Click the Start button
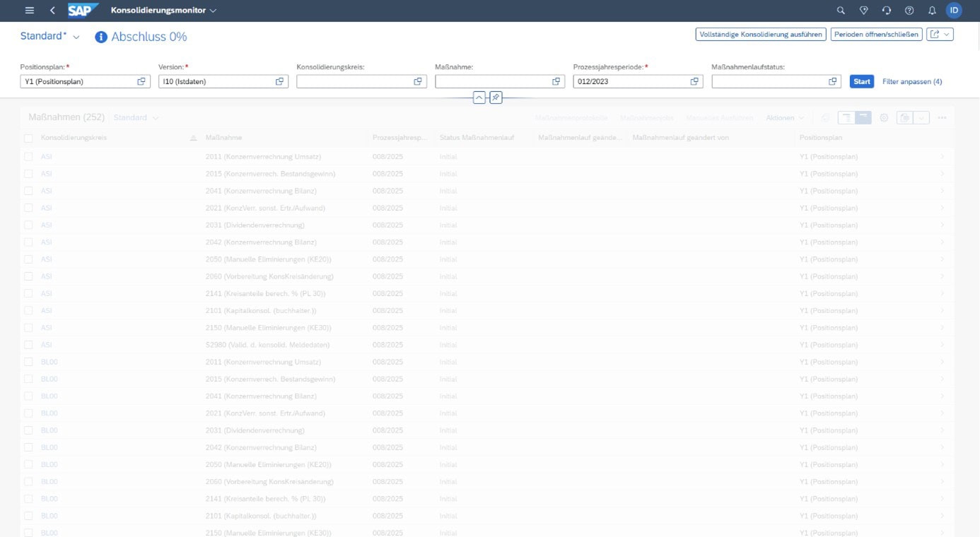The width and height of the screenshot is (980, 537). point(861,82)
